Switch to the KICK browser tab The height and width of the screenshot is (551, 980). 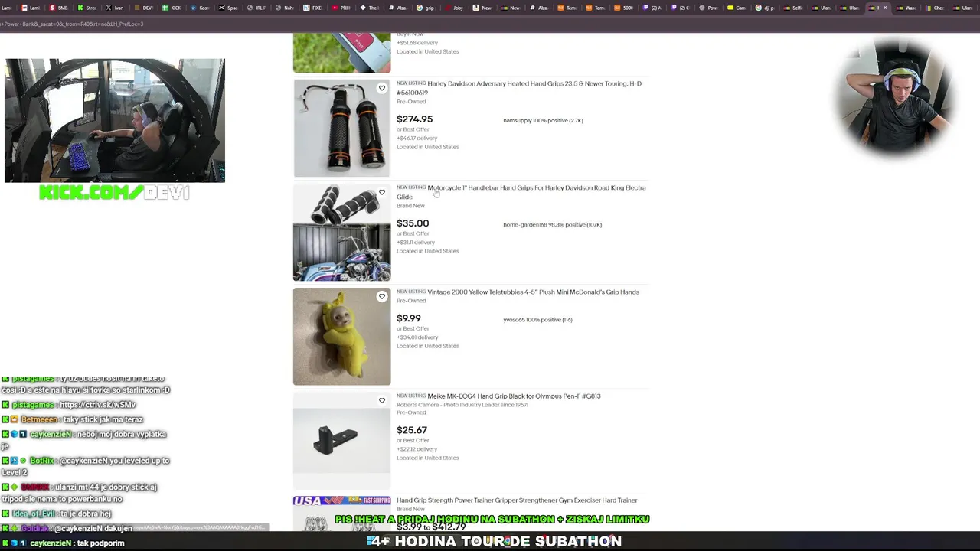coord(171,8)
